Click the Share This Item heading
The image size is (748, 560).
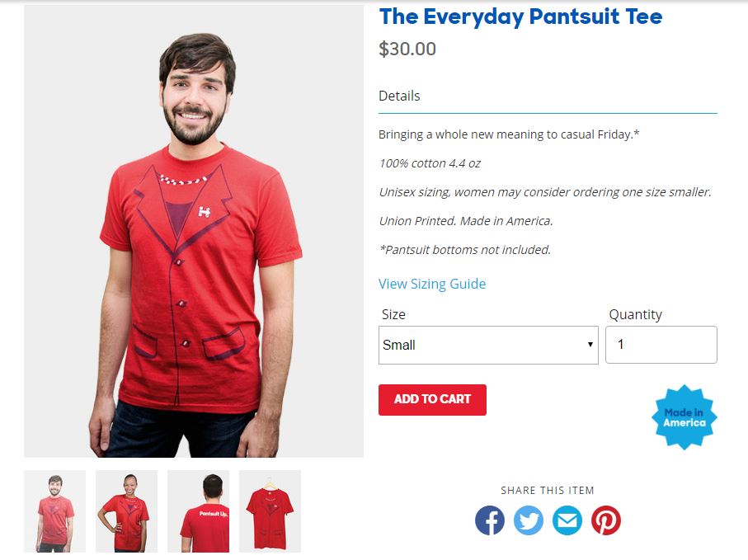pyautogui.click(x=548, y=491)
